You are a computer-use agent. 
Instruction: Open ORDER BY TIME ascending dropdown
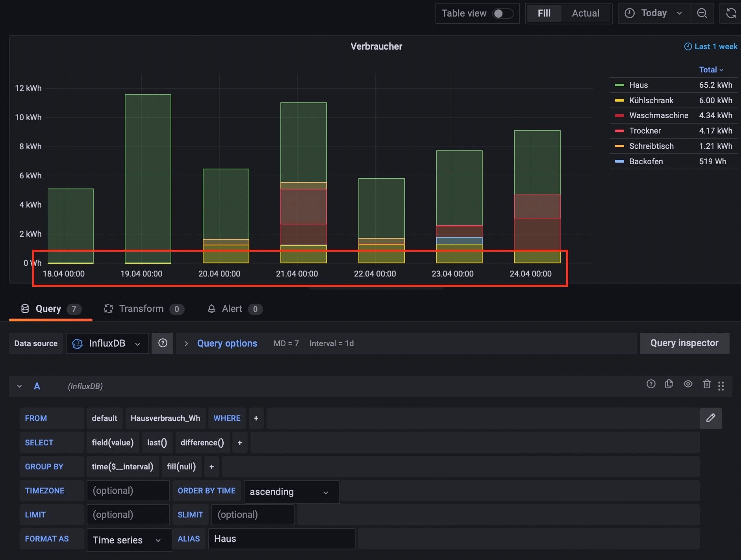(291, 492)
